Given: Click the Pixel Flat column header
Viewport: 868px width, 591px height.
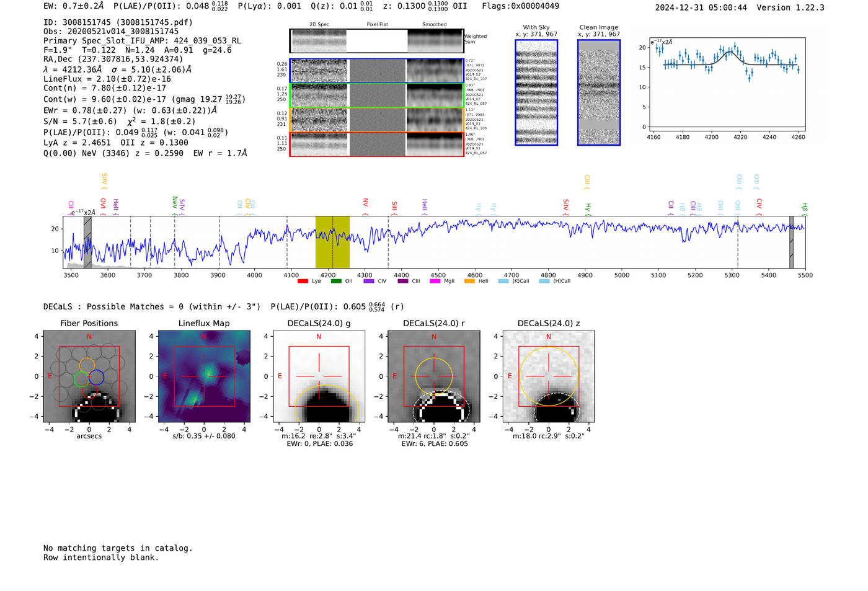Looking at the screenshot, I should click(x=377, y=25).
